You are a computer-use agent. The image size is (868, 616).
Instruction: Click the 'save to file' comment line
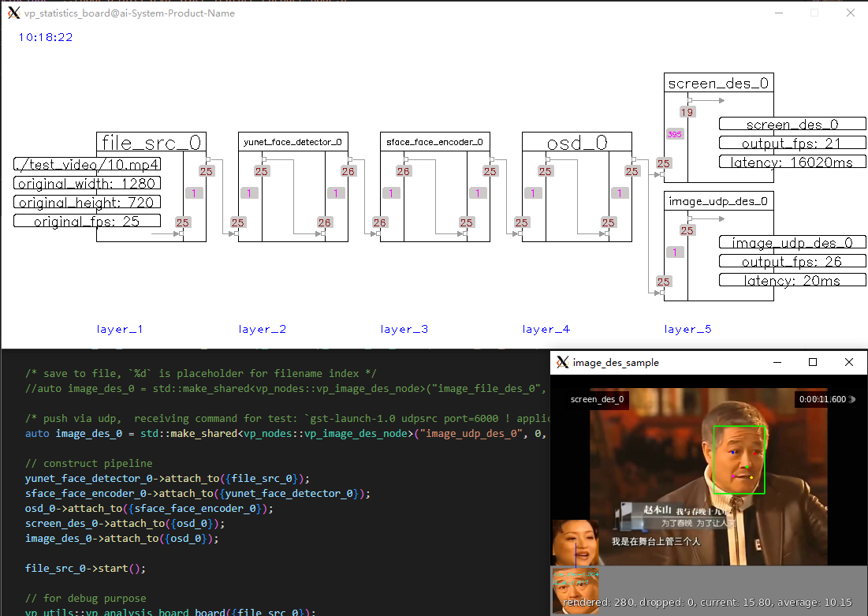200,374
